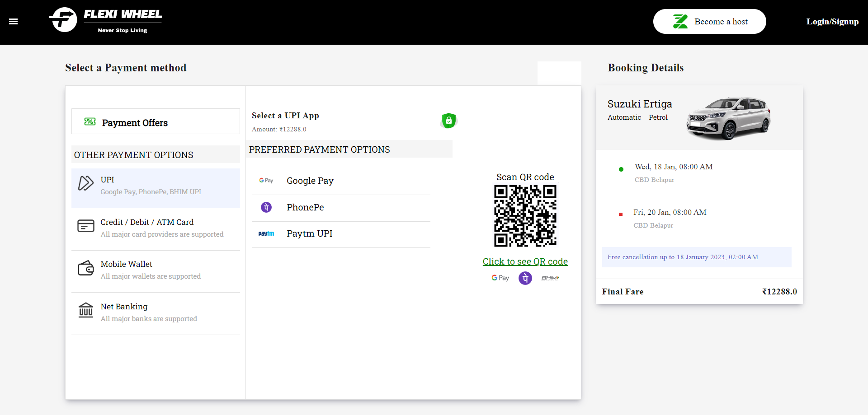The width and height of the screenshot is (868, 415).
Task: Open Payment Offers
Action: point(156,121)
